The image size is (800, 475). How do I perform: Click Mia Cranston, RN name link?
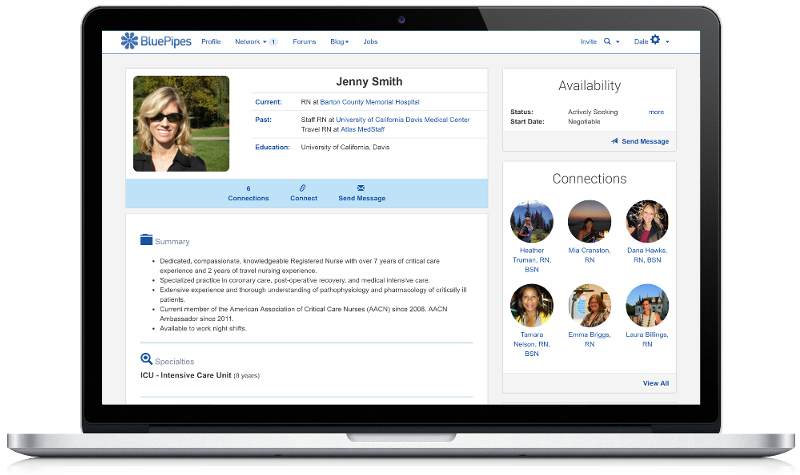[589, 255]
